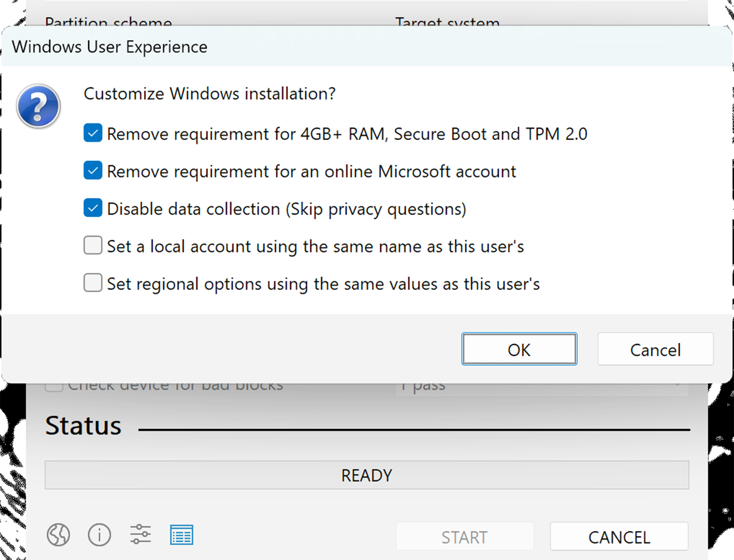Confirm customization by clicking OK
The height and width of the screenshot is (560, 734).
tap(519, 350)
